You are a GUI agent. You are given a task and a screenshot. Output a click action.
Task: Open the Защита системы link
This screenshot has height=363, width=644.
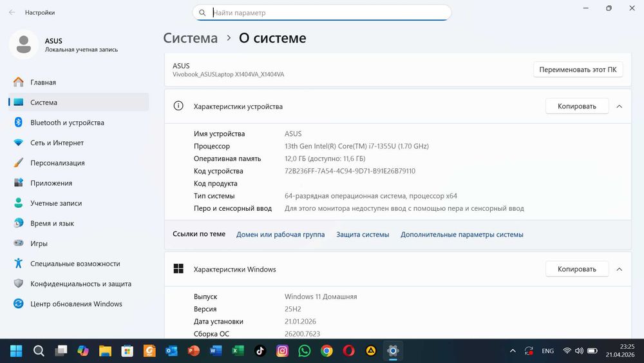[x=363, y=234]
